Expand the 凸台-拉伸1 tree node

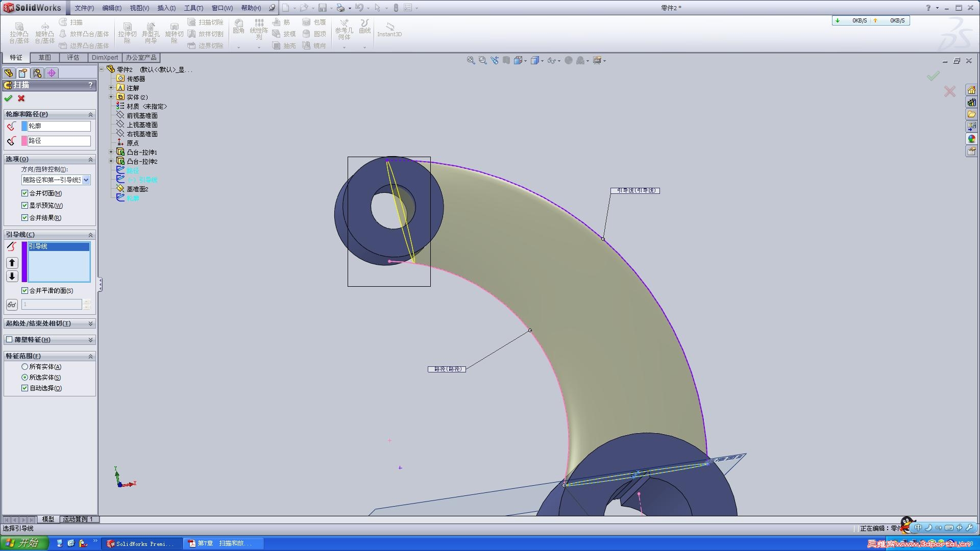click(111, 152)
